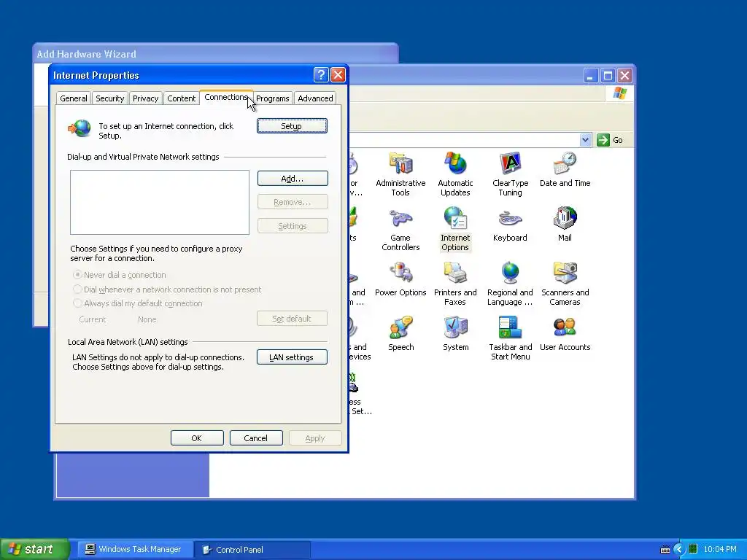Open the Automatic Updates icon
The height and width of the screenshot is (560, 747).
coord(455,174)
